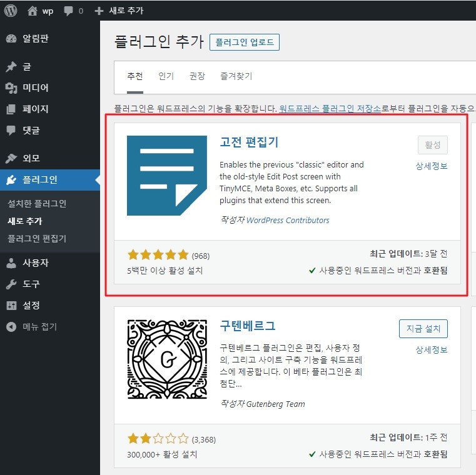Follow the 워드프레스 플러그인 저장소 link
This screenshot has height=475, width=476.
pos(330,108)
